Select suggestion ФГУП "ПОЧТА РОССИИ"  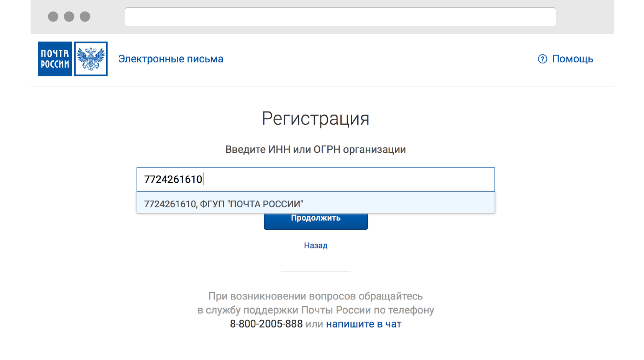pyautogui.click(x=223, y=204)
